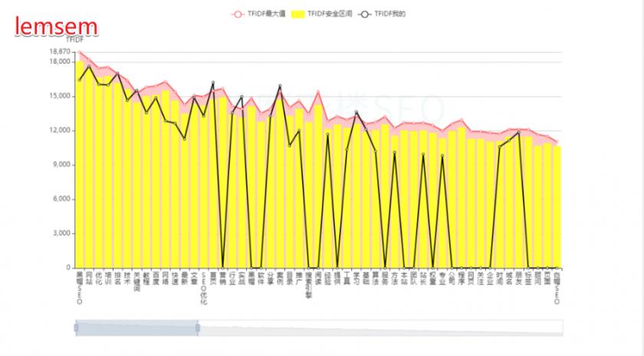Click the 18,870 y-axis value label
Viewport: 644px width, 356px height.
click(58, 51)
